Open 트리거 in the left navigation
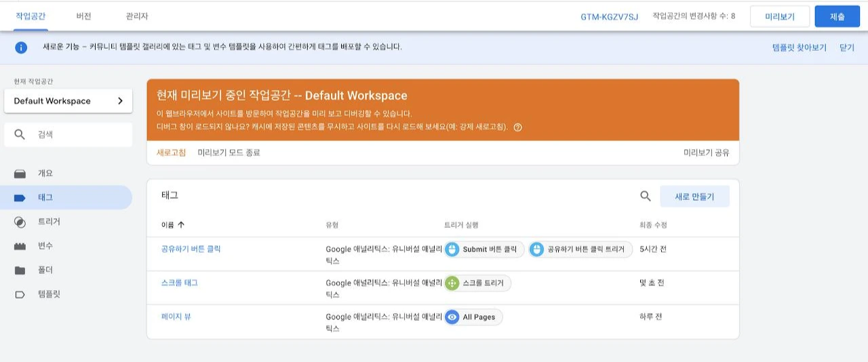This screenshot has height=362, width=868. click(49, 222)
